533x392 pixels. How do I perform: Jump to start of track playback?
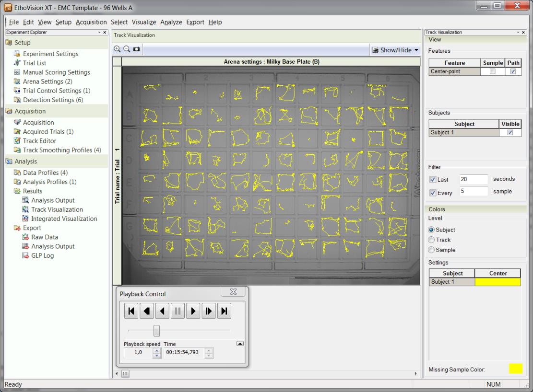tap(131, 311)
